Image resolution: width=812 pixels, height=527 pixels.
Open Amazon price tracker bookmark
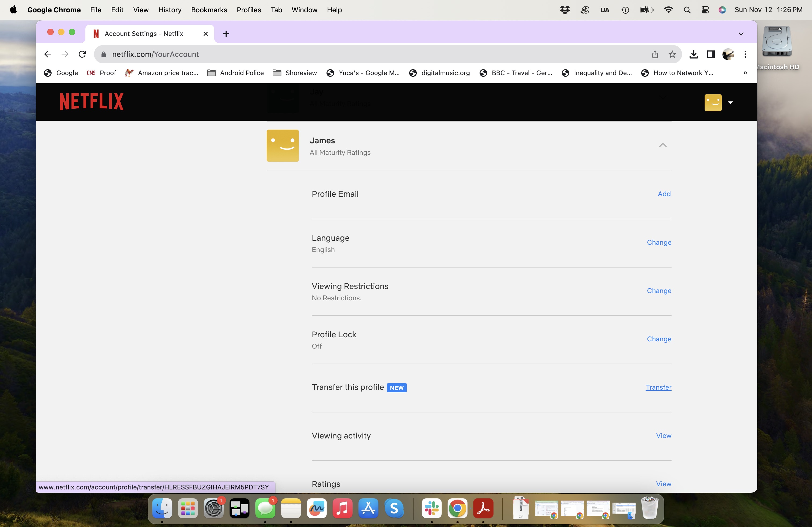click(162, 73)
